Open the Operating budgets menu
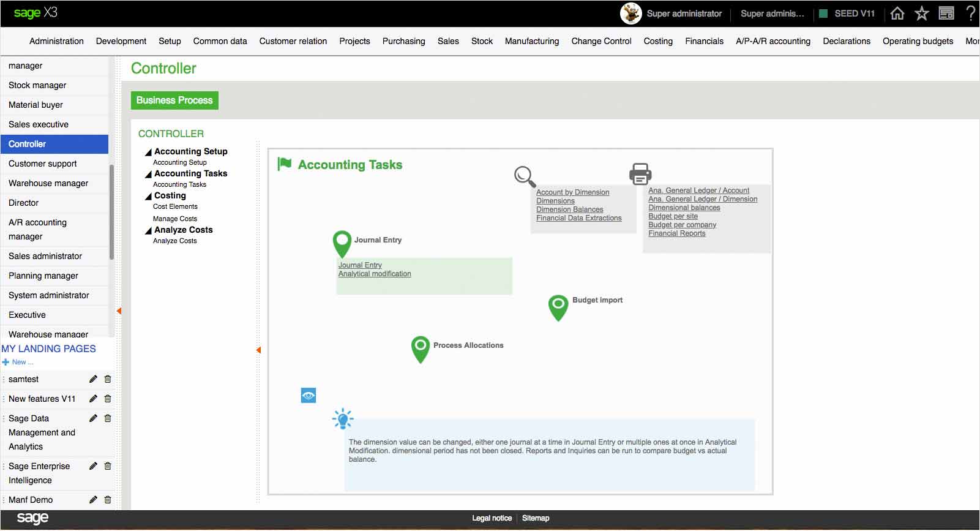Viewport: 980px width, 531px height. click(918, 41)
